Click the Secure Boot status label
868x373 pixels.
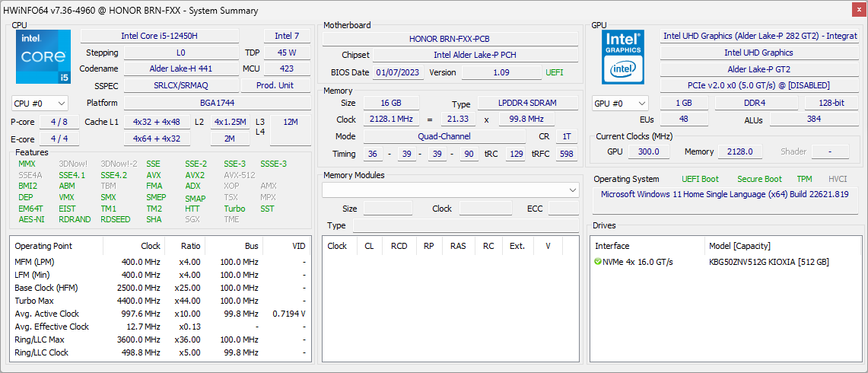[758, 179]
